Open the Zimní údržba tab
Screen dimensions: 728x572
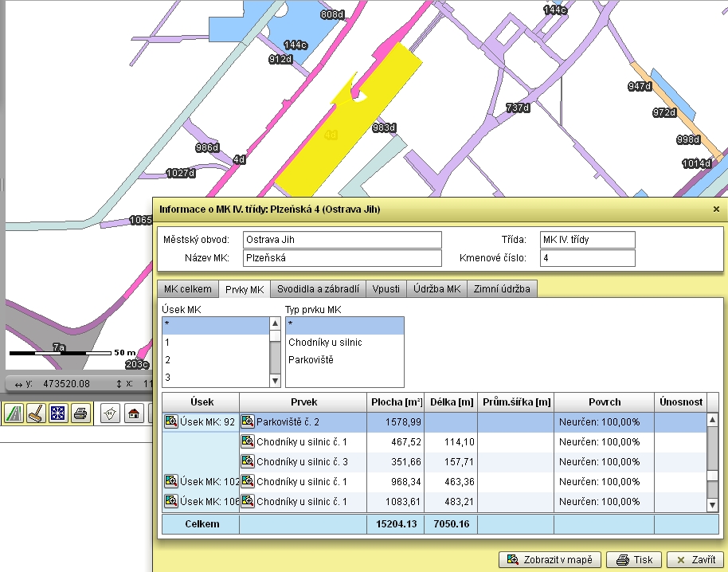tap(502, 288)
